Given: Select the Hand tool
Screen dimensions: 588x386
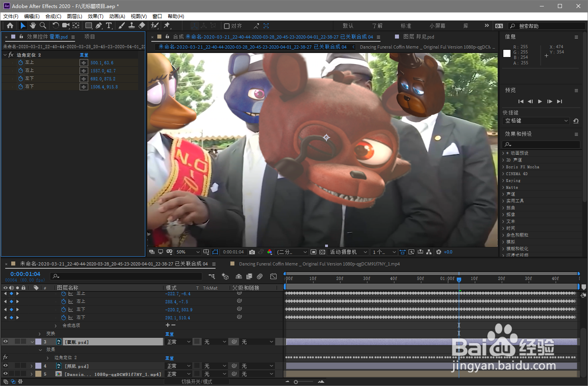Looking at the screenshot, I should click(33, 25).
